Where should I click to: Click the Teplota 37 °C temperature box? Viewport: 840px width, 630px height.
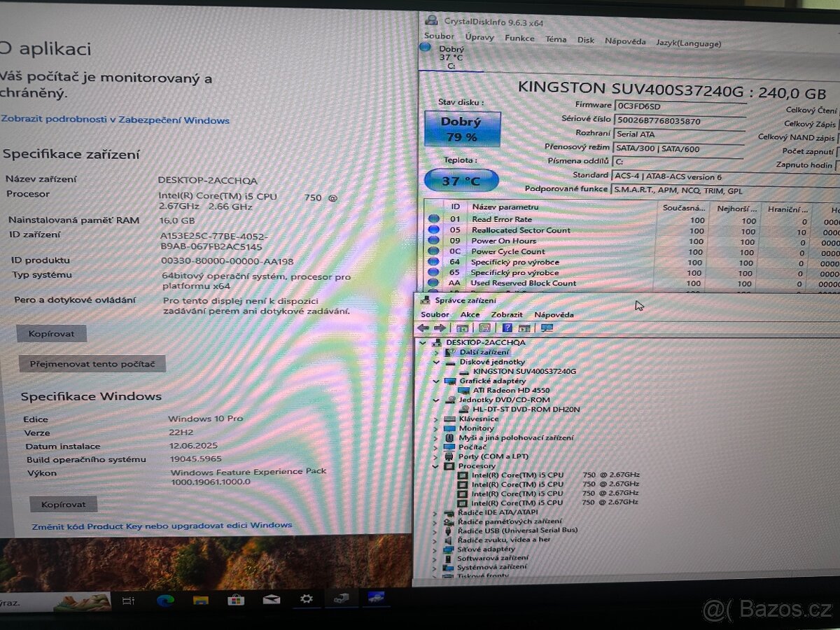461,181
